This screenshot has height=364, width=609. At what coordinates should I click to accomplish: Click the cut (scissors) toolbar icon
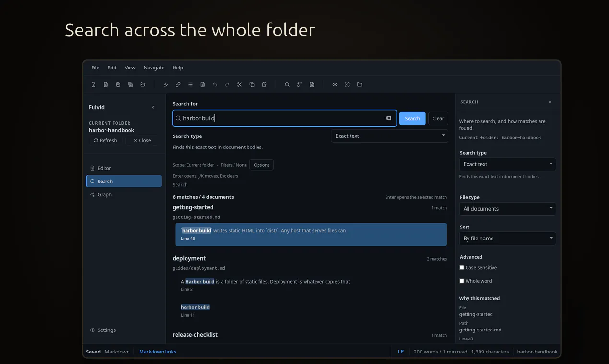[x=240, y=85]
